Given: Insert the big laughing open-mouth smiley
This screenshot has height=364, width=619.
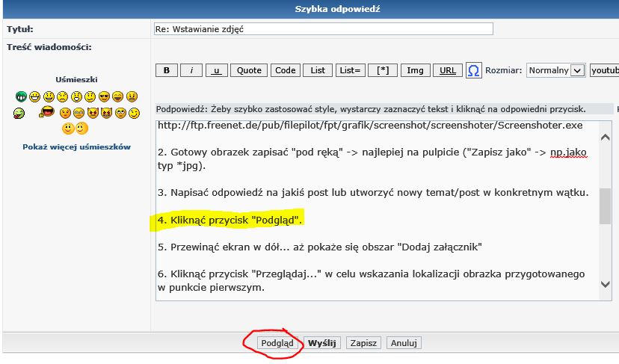Looking at the screenshot, I should pyautogui.click(x=47, y=111).
